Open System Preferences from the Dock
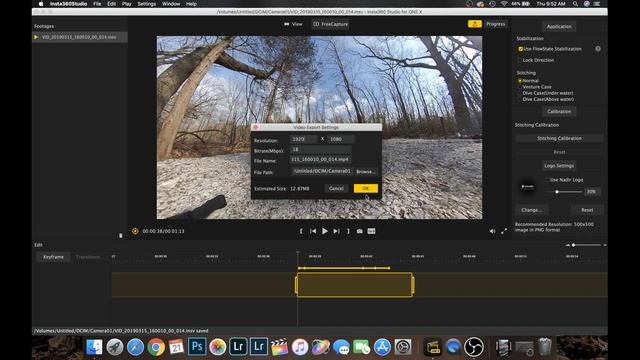 point(403,347)
